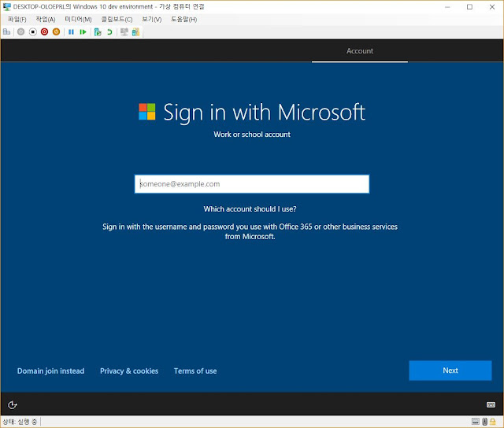Click the 'Sign in with Microsoft' heading

pyautogui.click(x=265, y=112)
